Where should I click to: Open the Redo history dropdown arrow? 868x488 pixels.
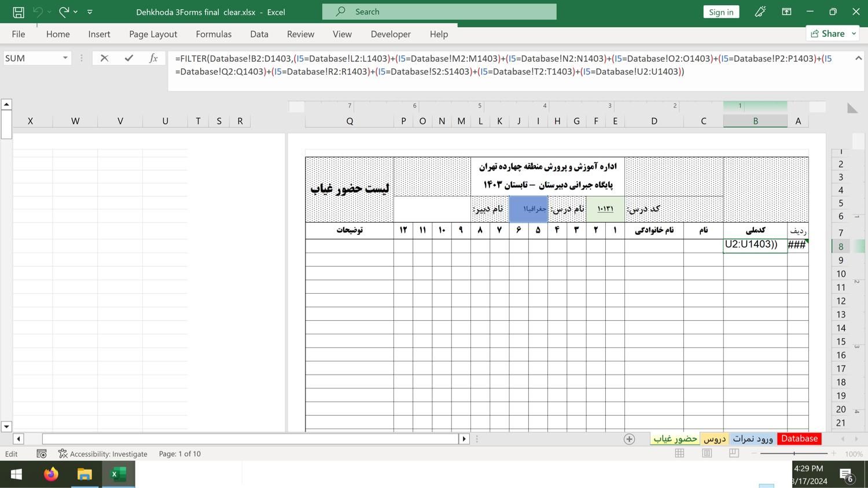coord(75,12)
